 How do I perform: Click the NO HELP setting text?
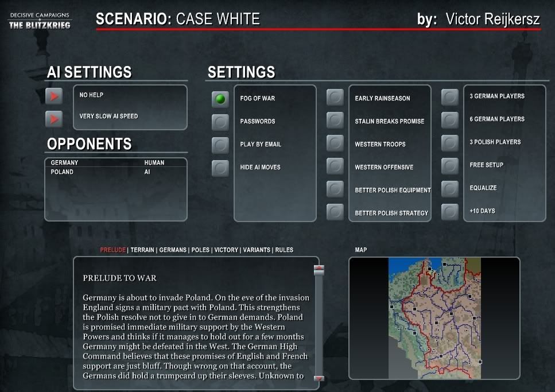click(91, 95)
